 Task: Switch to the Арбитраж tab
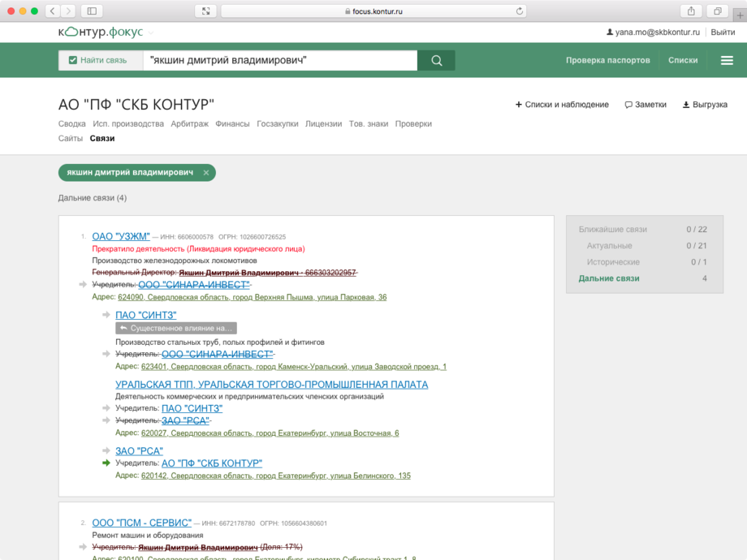[x=189, y=124]
